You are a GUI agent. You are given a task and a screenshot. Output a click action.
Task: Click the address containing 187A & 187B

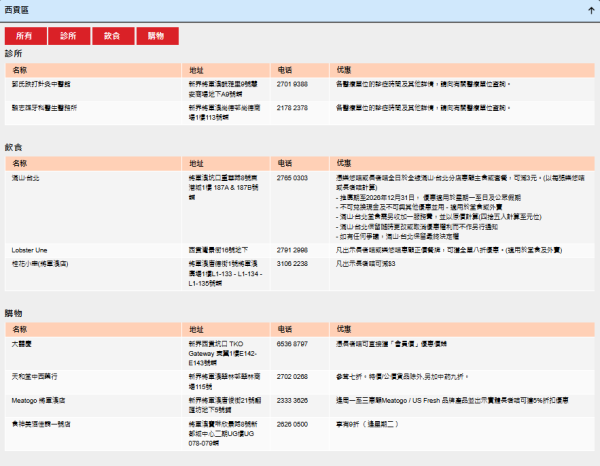(x=223, y=187)
